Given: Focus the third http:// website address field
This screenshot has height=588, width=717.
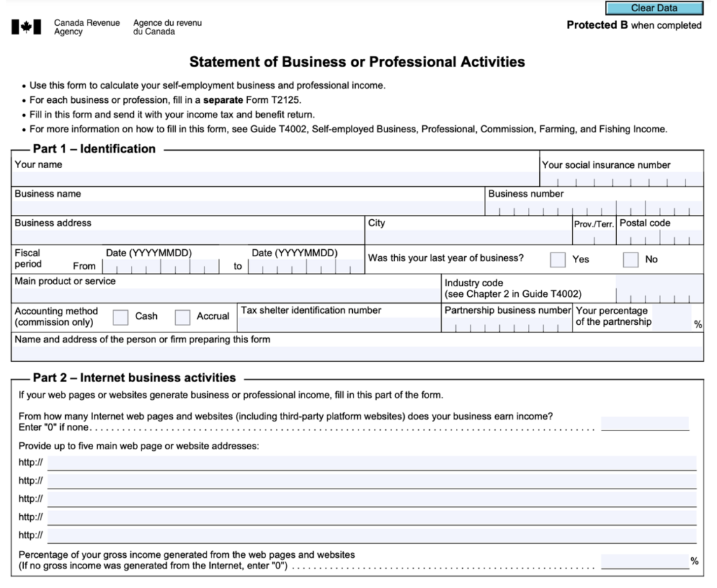Looking at the screenshot, I should [372, 499].
